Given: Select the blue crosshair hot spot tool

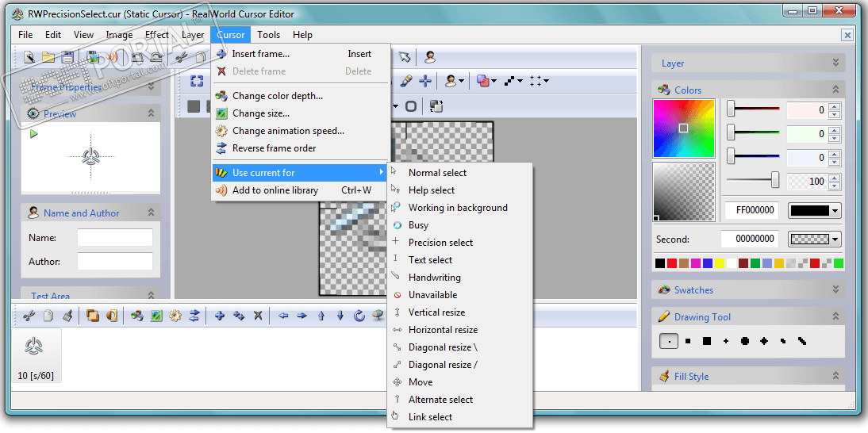Looking at the screenshot, I should (425, 82).
